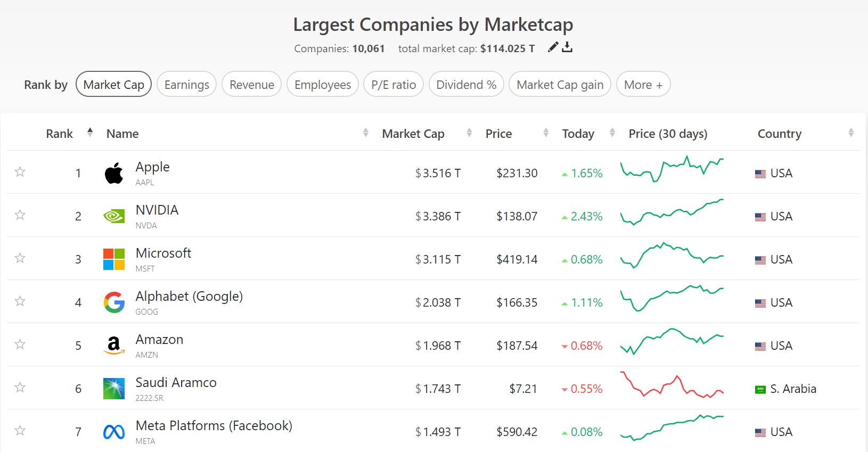Click Saudi Aramco's red 30-day chart
The height and width of the screenshot is (452, 868).
(672, 384)
